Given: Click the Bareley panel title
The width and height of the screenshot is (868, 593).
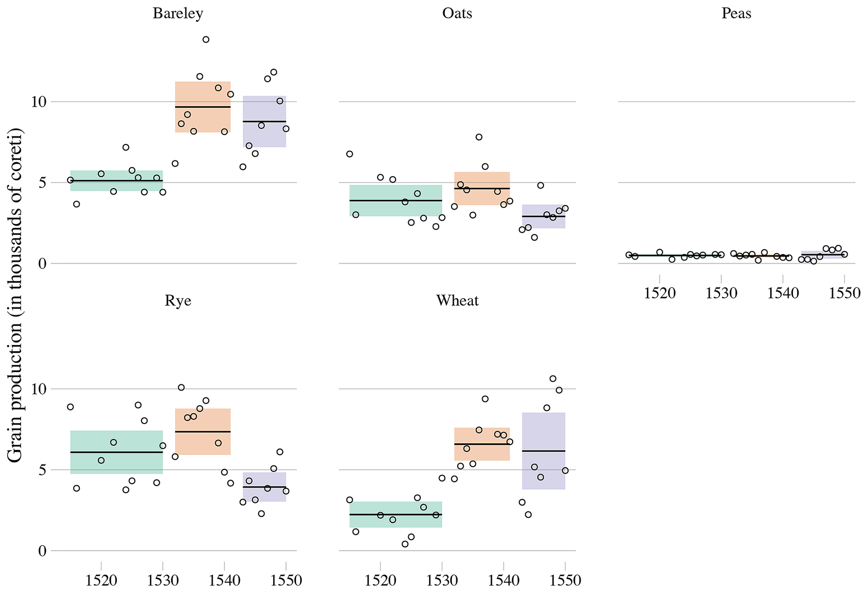Looking at the screenshot, I should coord(178,13).
